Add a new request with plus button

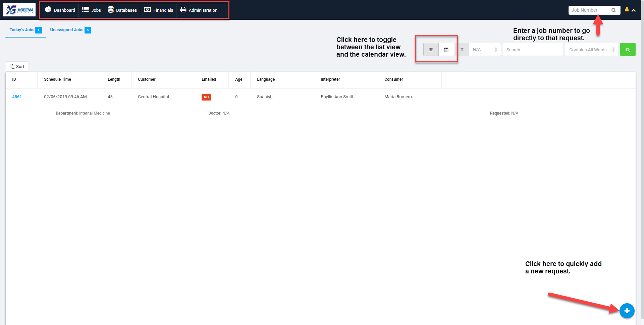click(x=627, y=311)
